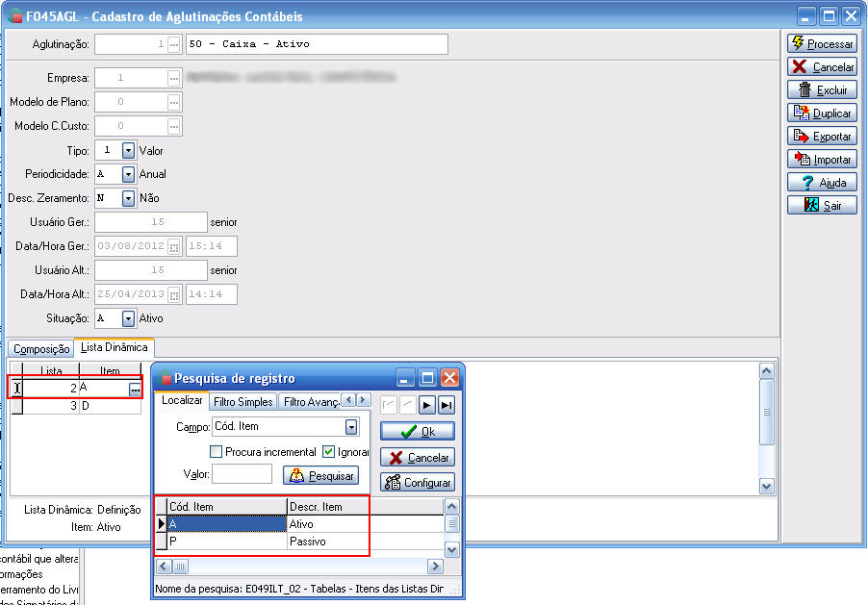Click the Cód. Item column header
Viewport: 868px width, 605px height.
[227, 507]
